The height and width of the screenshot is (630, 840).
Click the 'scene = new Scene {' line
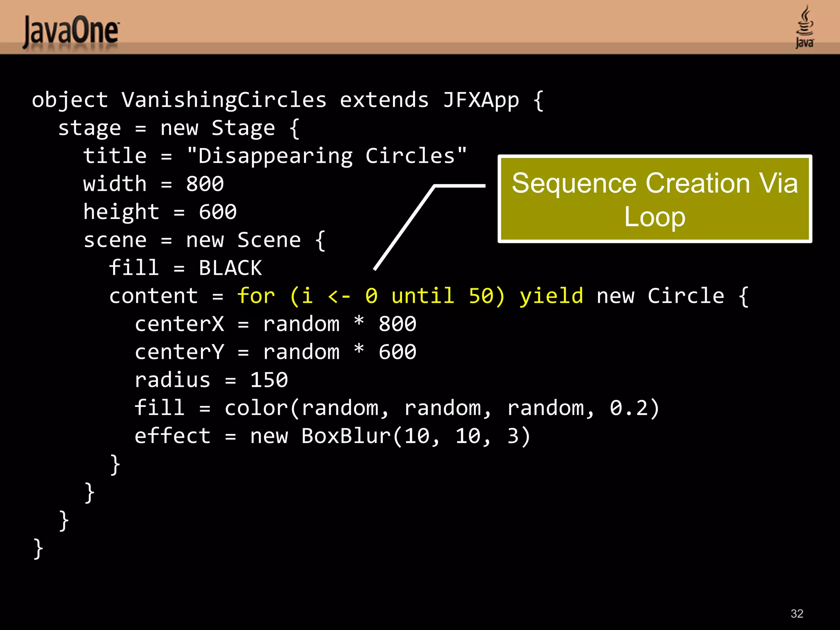point(204,240)
